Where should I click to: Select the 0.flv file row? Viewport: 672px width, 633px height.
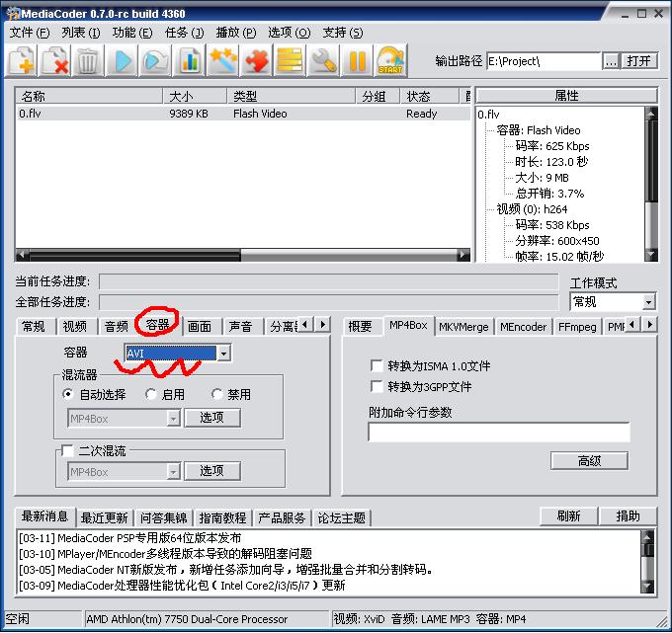tap(243, 114)
